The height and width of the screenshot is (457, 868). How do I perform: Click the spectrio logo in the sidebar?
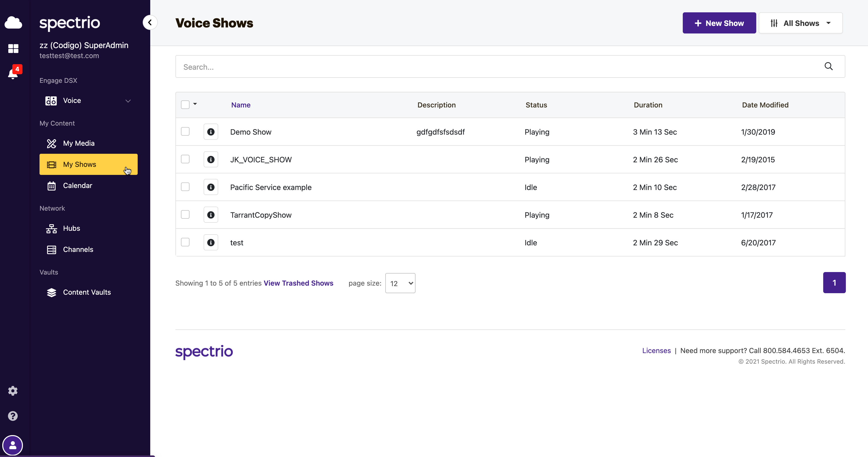point(70,23)
